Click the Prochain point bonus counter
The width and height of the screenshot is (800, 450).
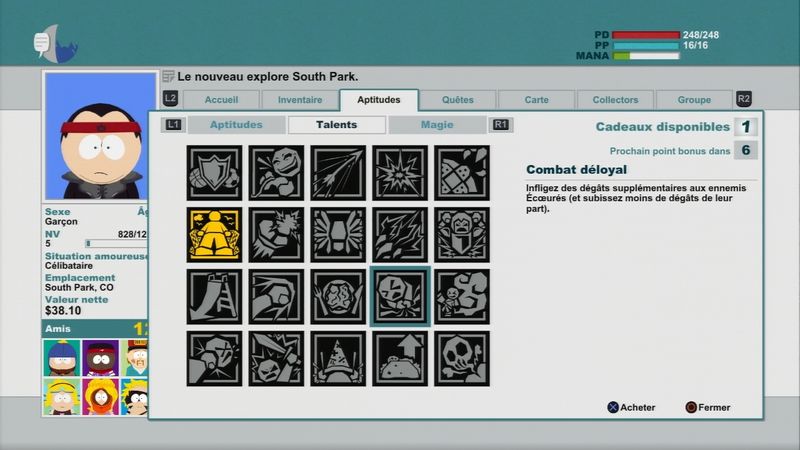(x=746, y=150)
